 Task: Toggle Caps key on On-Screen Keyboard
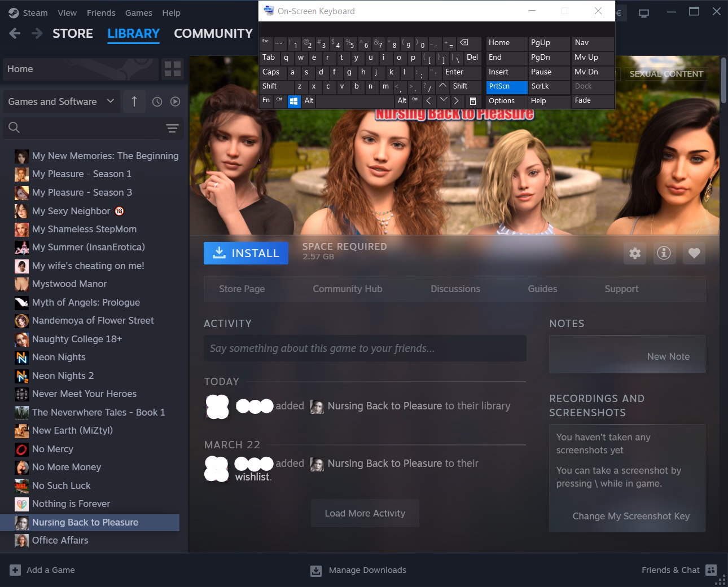273,72
